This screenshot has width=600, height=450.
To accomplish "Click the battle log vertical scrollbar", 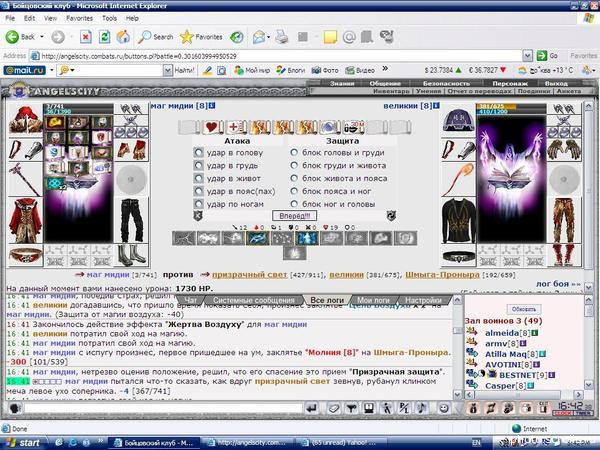I will click(457, 347).
